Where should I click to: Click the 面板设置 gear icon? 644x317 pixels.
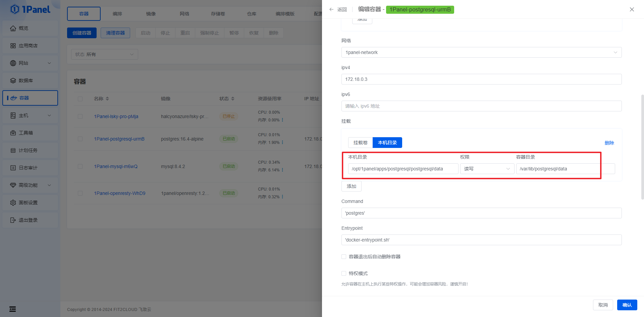13,203
